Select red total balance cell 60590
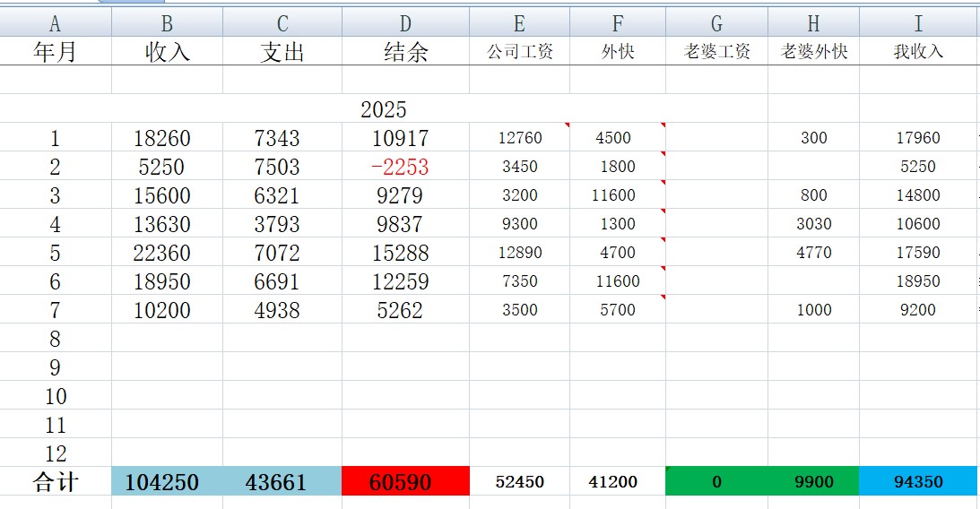Viewport: 980px width, 509px height. click(x=405, y=481)
